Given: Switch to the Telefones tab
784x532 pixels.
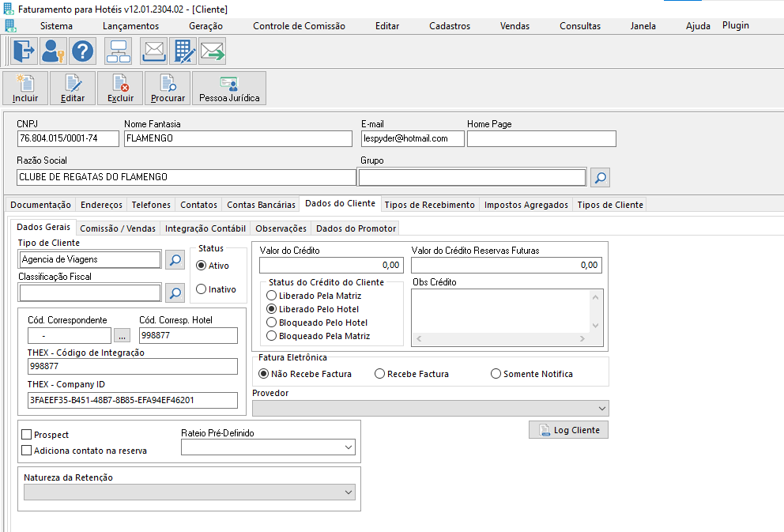Looking at the screenshot, I should [x=151, y=205].
